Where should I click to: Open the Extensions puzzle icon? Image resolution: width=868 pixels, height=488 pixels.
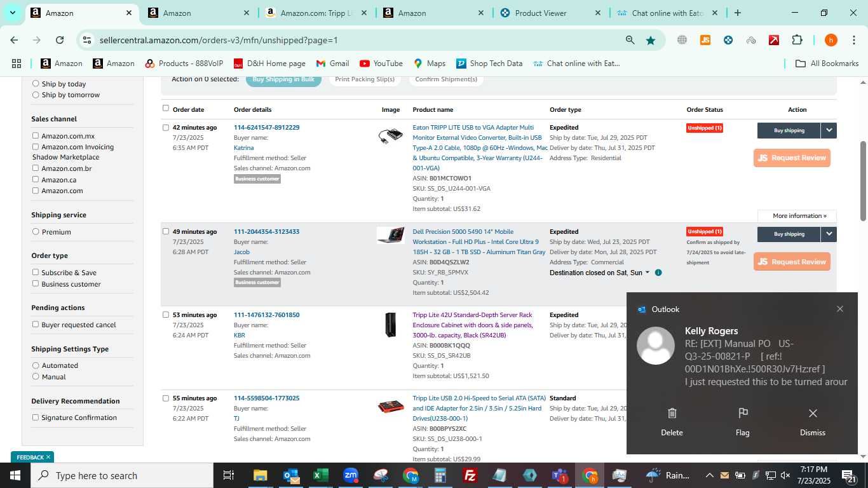[797, 40]
